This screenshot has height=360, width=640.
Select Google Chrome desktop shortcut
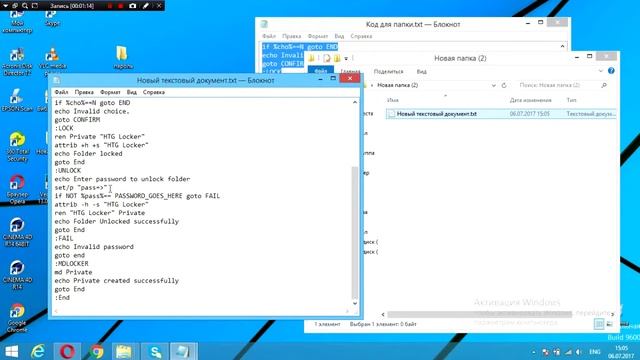[17, 318]
